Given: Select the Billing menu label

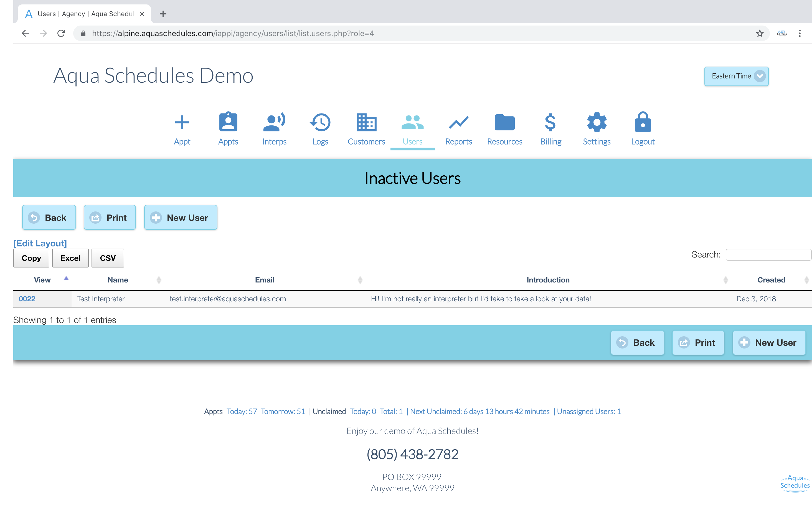Looking at the screenshot, I should tap(551, 142).
